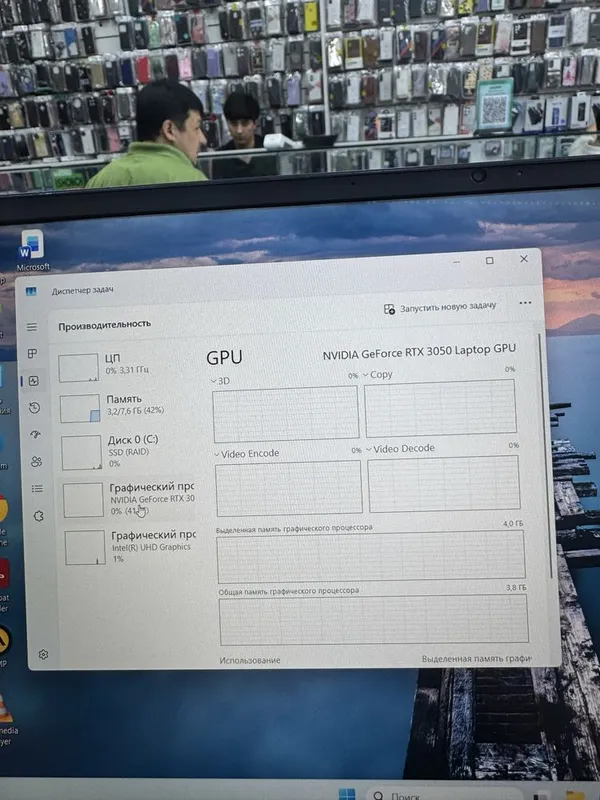Open the Video Encode graph dropdown

pos(246,454)
